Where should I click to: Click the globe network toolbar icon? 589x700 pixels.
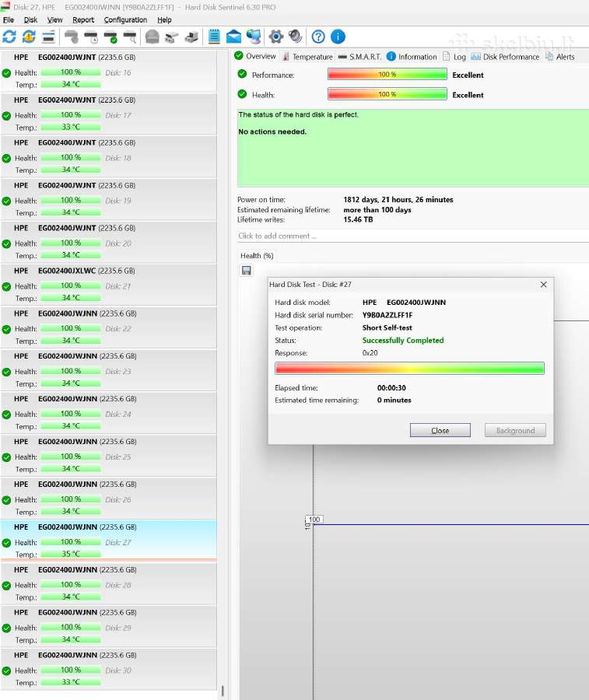(254, 37)
